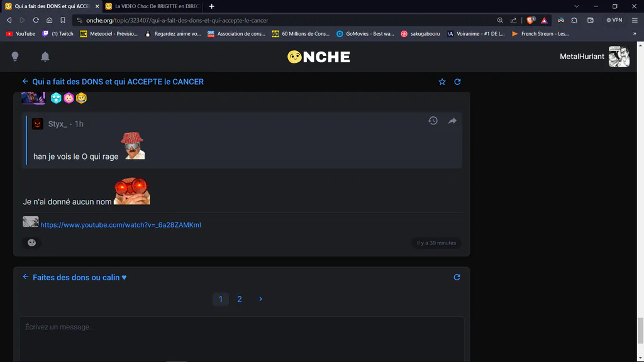Screen dimensions: 644x362
Task: View quote history clock icon
Action: click(x=433, y=121)
